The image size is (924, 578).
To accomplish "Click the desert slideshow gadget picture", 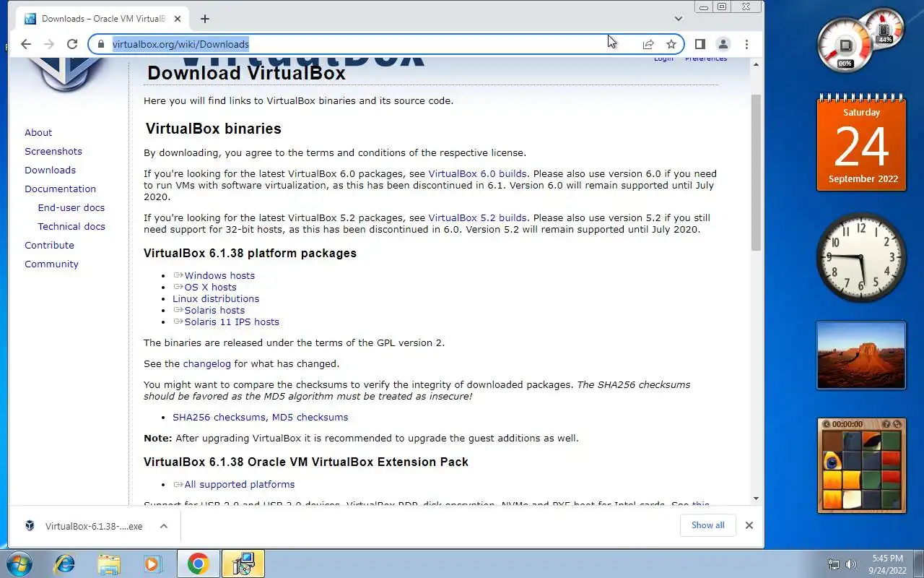I will pos(861,355).
